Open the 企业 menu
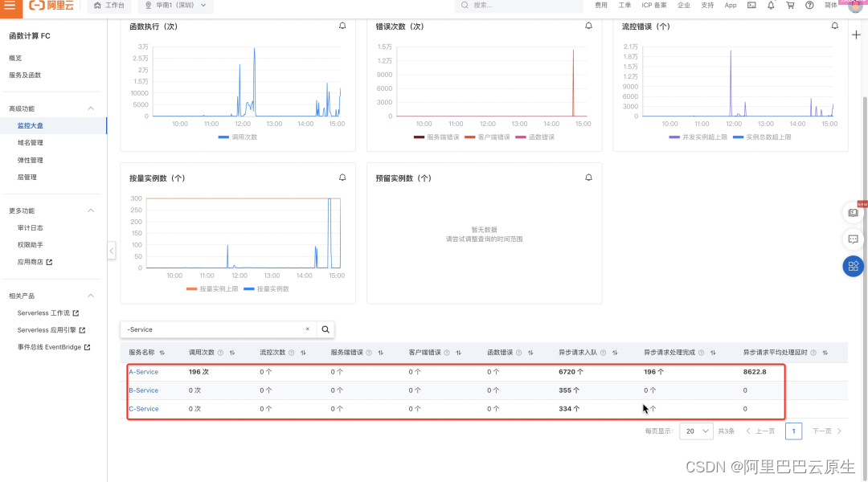This screenshot has height=482, width=868. 684,6
